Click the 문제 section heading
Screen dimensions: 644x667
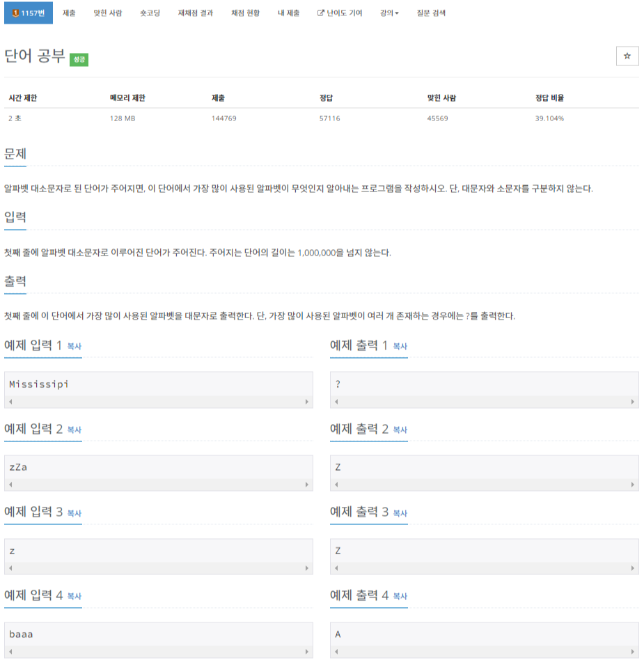15,154
